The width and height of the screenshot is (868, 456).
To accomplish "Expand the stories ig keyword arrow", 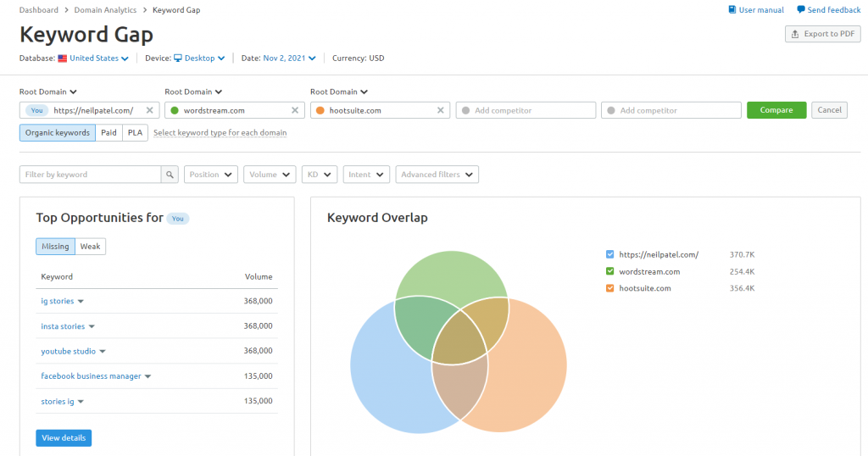I will pos(81,402).
